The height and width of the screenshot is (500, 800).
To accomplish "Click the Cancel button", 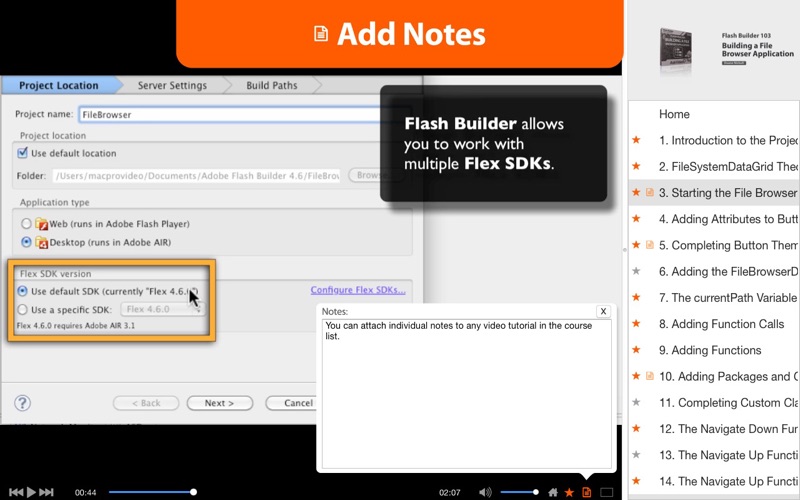I will point(291,403).
